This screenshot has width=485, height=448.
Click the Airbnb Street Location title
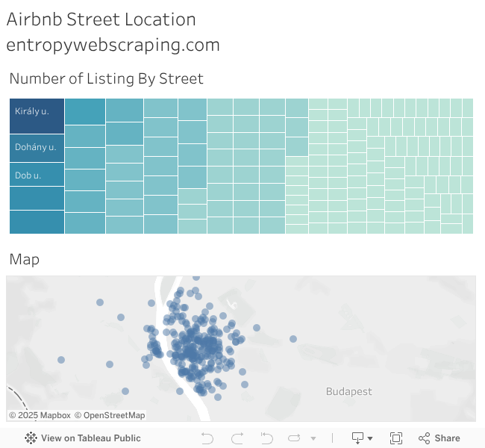(101, 19)
